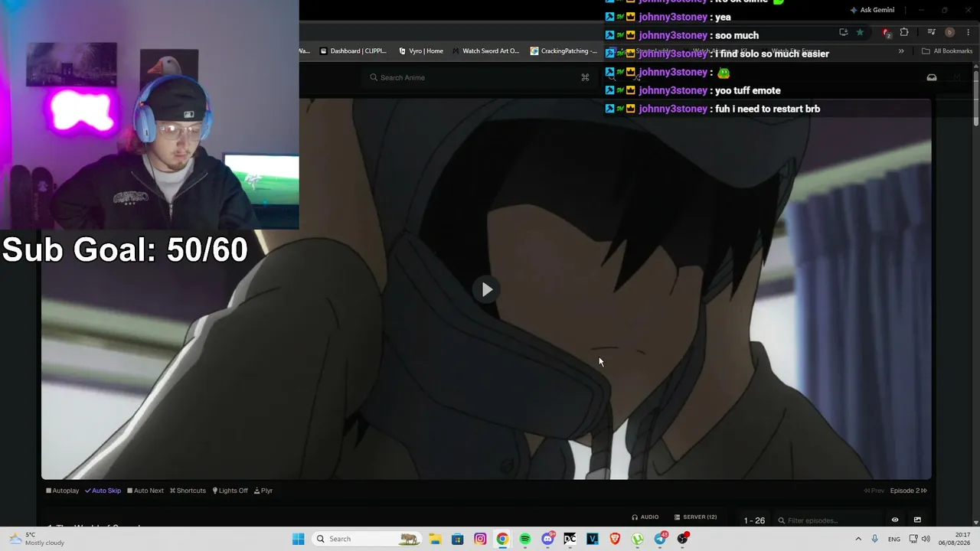Viewport: 980px width, 551px height.
Task: Skip to Episode 2
Action: click(x=909, y=491)
